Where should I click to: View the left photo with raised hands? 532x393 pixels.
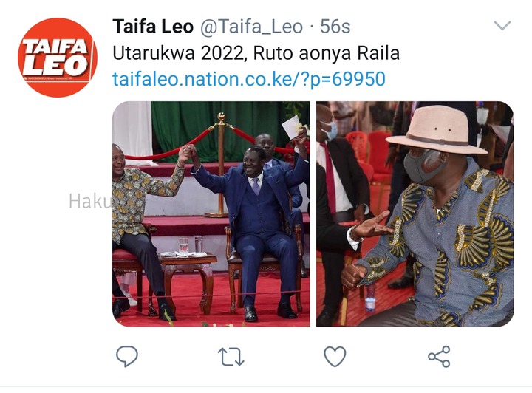211,213
